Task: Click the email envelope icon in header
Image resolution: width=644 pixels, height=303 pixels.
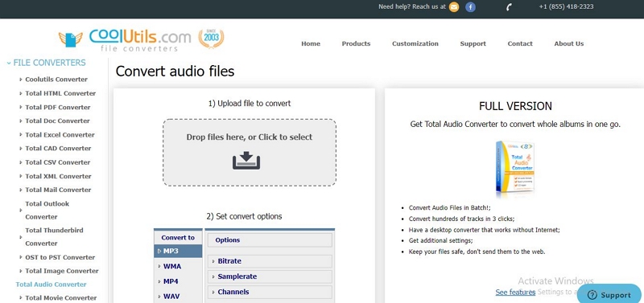Action: click(x=453, y=7)
